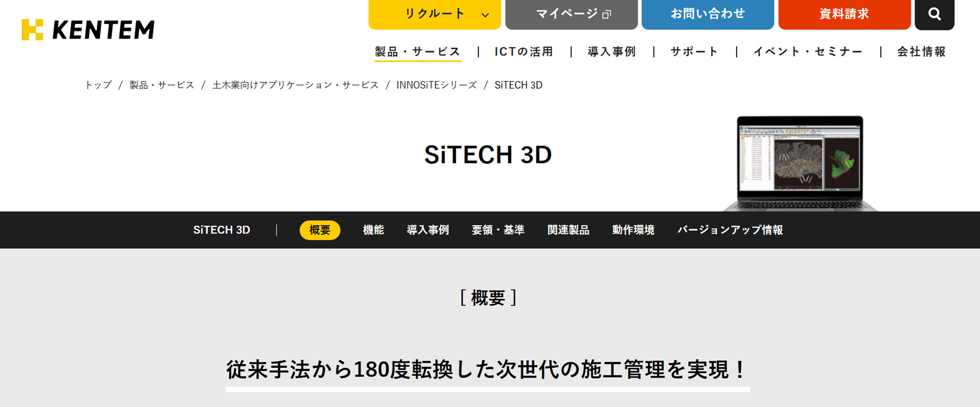Open 土木業向けアプリケーション・サービス breadcrumb
Viewport: 980px width, 407px height.
click(x=295, y=85)
